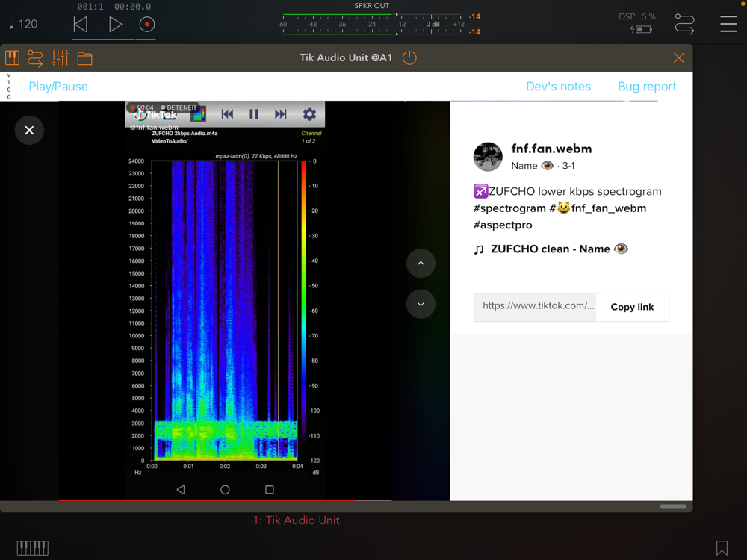
Task: Go to previous video with up chevron
Action: click(x=421, y=264)
